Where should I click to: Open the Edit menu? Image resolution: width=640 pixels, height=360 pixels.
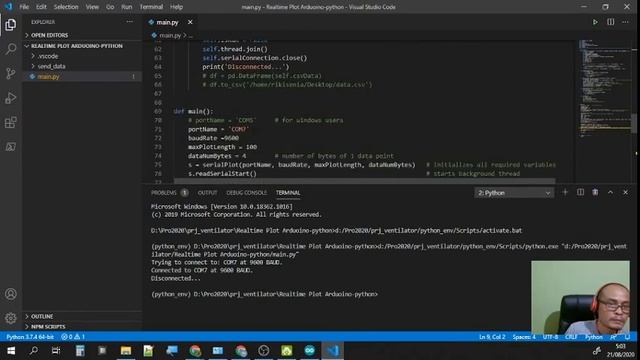click(41, 7)
